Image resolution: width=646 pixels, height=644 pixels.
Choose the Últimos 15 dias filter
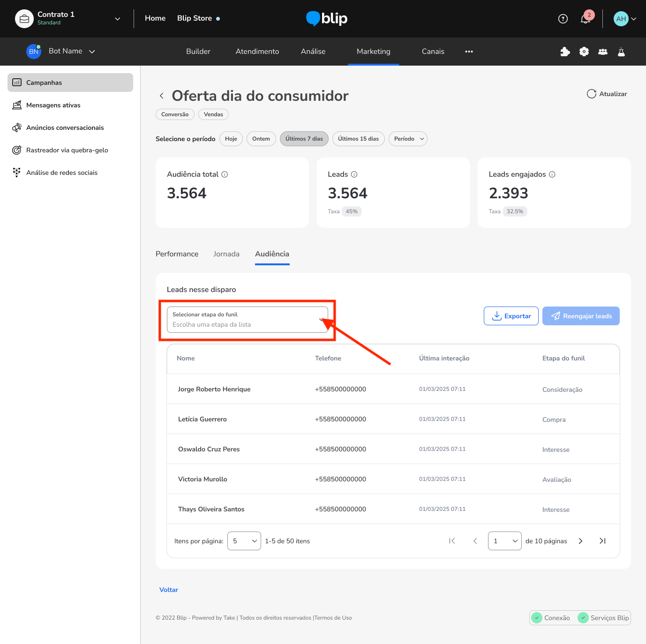358,139
